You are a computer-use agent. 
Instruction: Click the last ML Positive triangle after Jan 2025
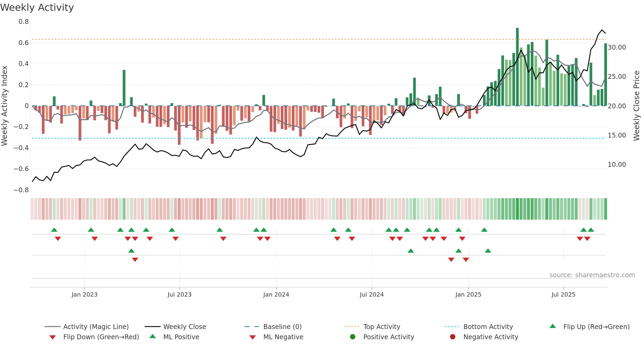click(488, 251)
